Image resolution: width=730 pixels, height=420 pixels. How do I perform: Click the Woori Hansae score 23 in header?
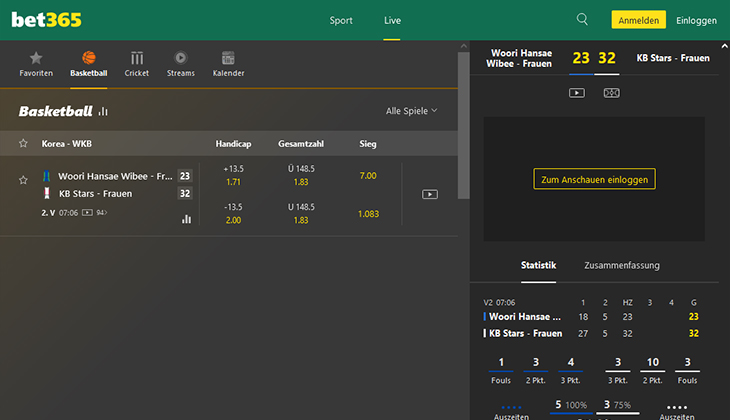pos(581,58)
